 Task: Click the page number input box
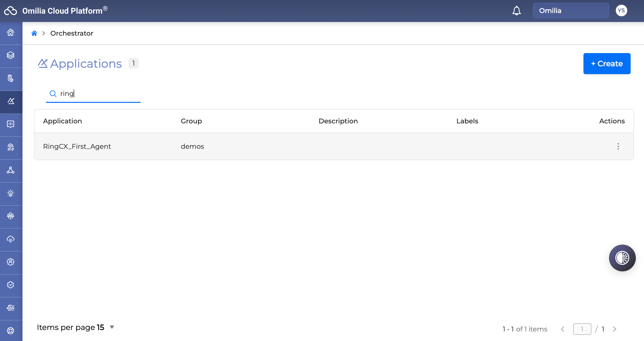(x=582, y=329)
